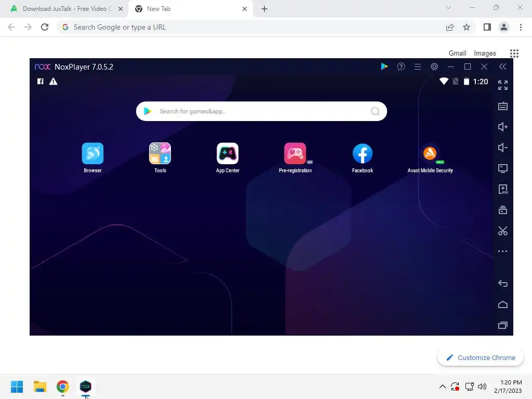
Task: Open Chrome three-dot menu
Action: tap(521, 27)
